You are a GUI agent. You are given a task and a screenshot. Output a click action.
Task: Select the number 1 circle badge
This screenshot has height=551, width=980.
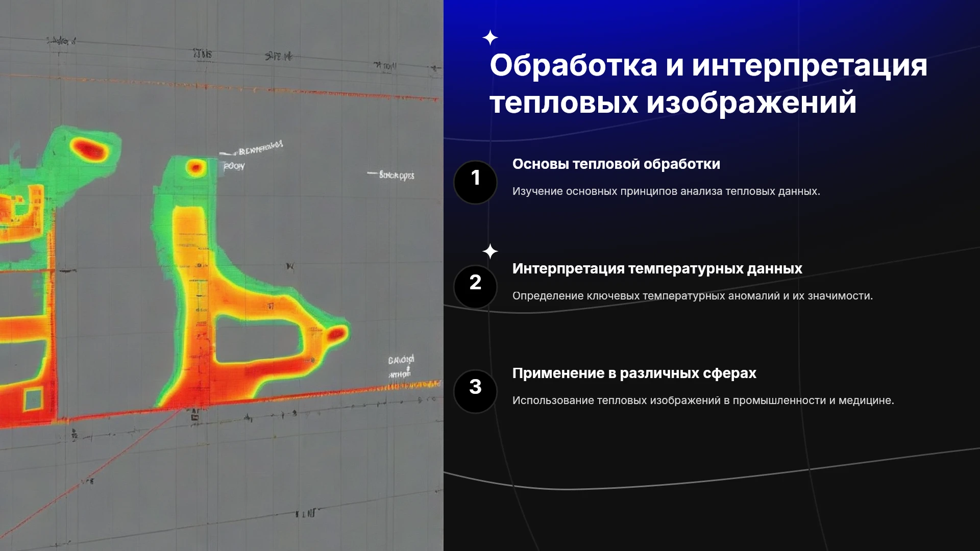475,182
